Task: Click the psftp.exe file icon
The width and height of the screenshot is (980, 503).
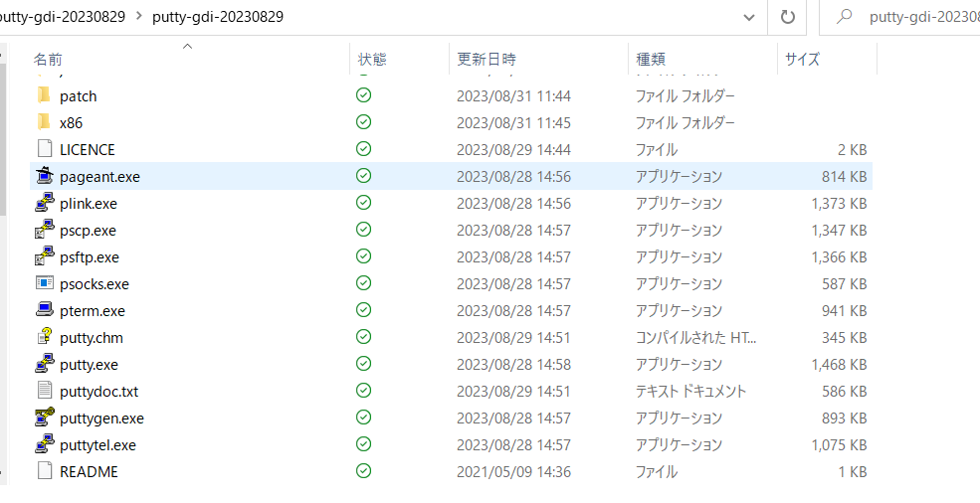Action: tap(45, 256)
